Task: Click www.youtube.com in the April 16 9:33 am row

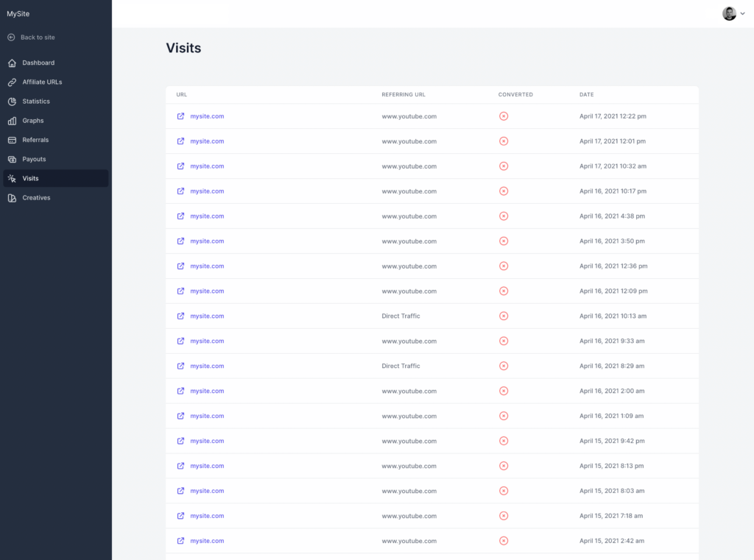Action: [x=409, y=341]
